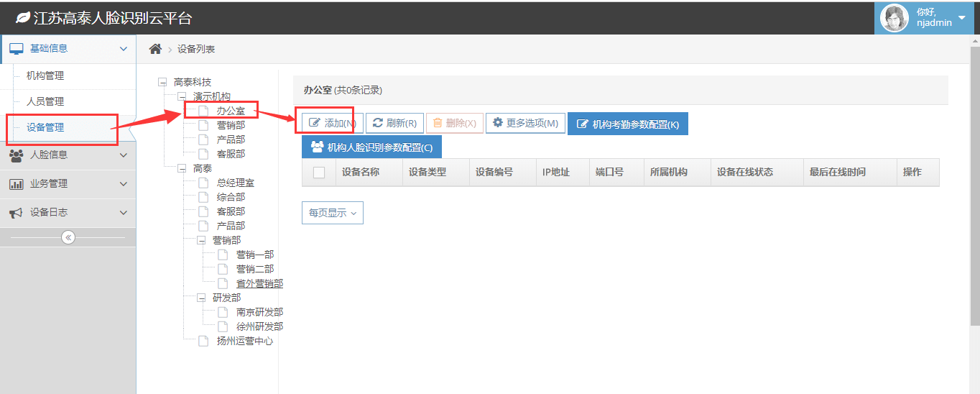Collapse the sidebar with double-arrow button
Screen dimensions: 980x394
point(68,237)
